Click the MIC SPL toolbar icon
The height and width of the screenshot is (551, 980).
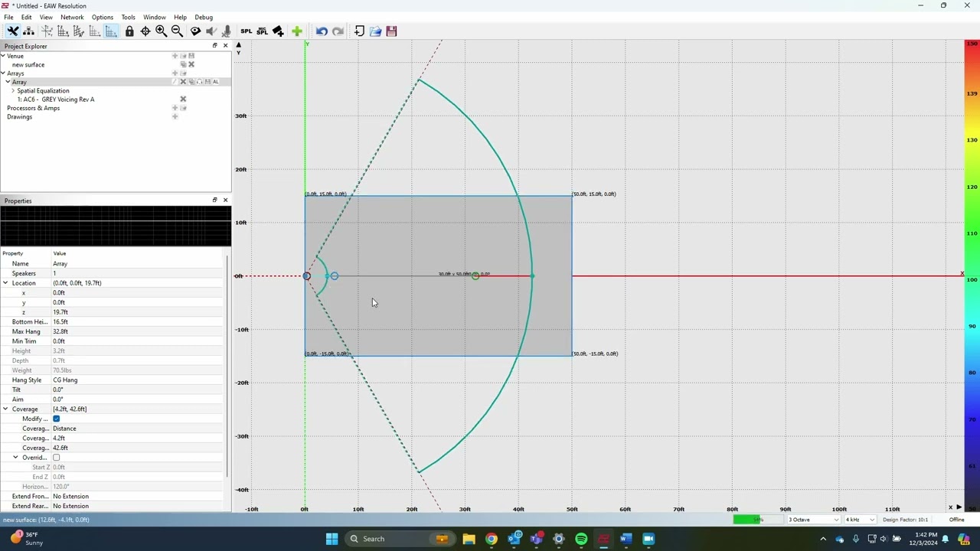[x=263, y=31]
